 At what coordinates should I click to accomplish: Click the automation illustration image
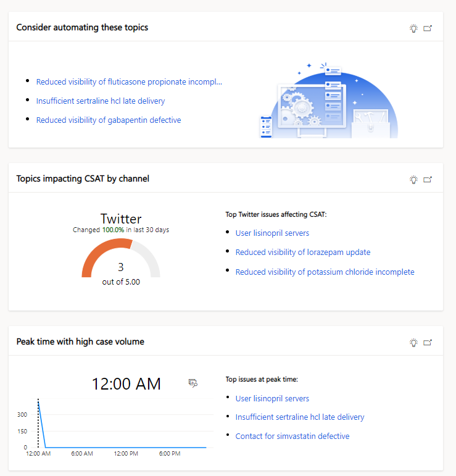329,101
